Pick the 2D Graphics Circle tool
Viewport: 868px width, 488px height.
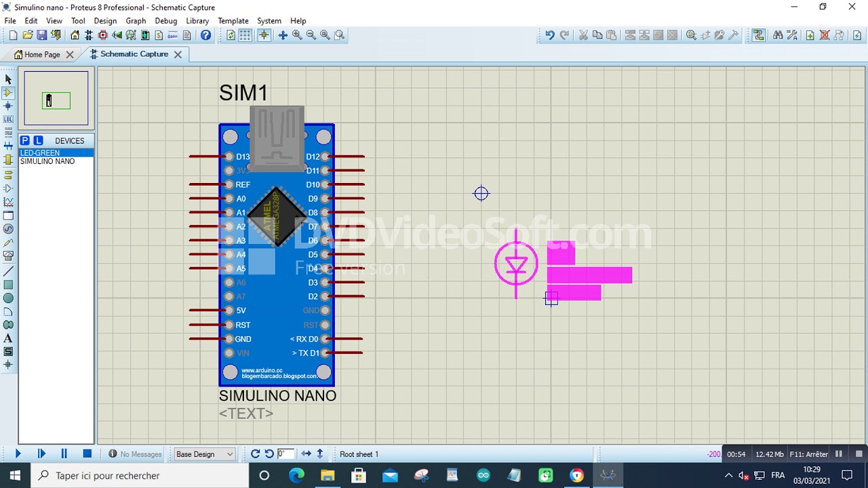pos(8,298)
